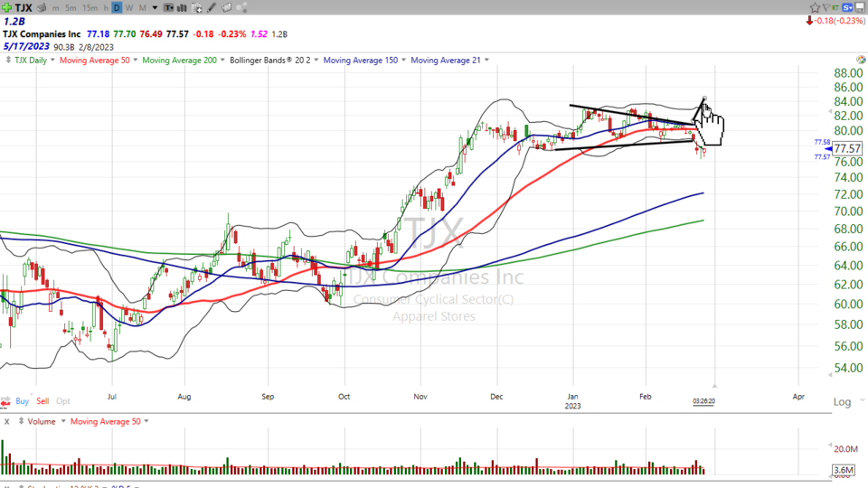Click the Volume label in lower pane

(x=42, y=422)
